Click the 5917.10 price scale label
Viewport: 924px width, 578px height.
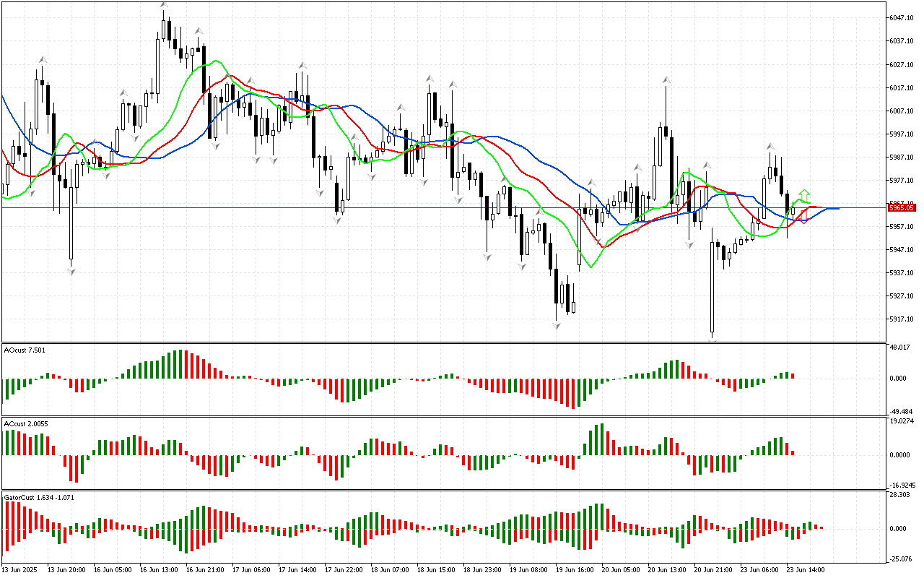coord(904,319)
